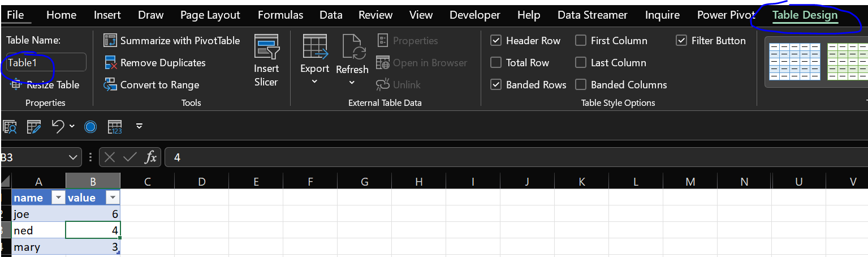Switch to the Power Pivot tab
Image resolution: width=868 pixels, height=257 pixels.
(726, 15)
